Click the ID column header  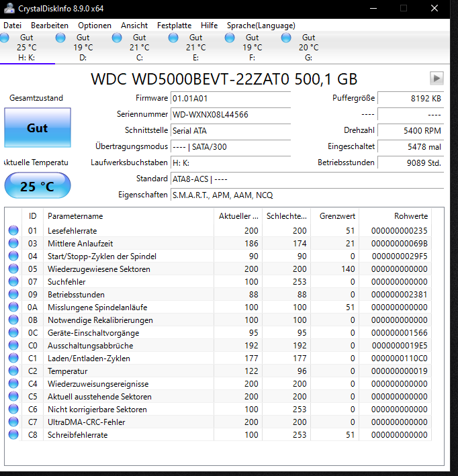(x=32, y=216)
